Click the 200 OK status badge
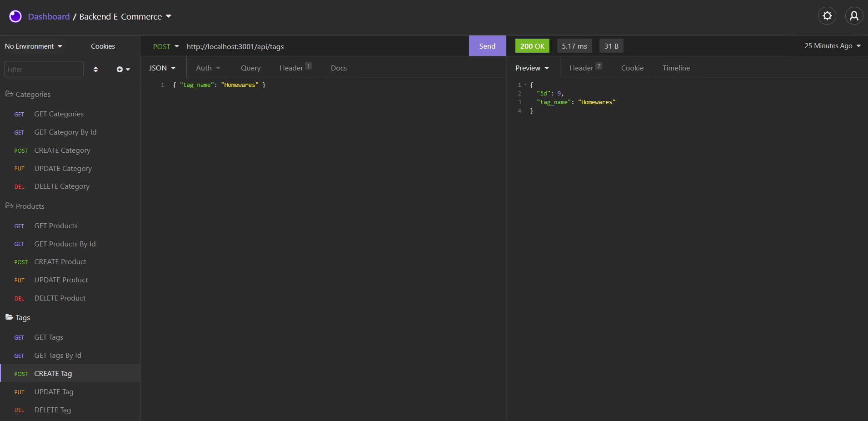Image resolution: width=868 pixels, height=421 pixels. [x=532, y=45]
